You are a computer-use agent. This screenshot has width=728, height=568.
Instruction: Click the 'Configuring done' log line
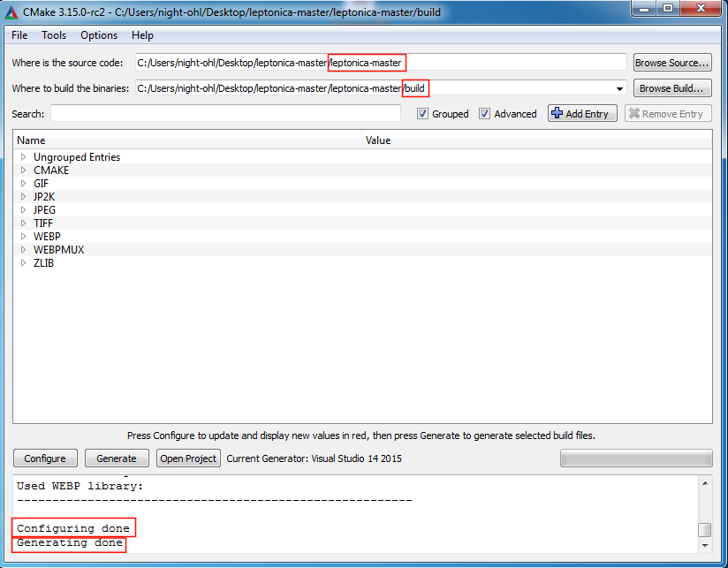73,528
